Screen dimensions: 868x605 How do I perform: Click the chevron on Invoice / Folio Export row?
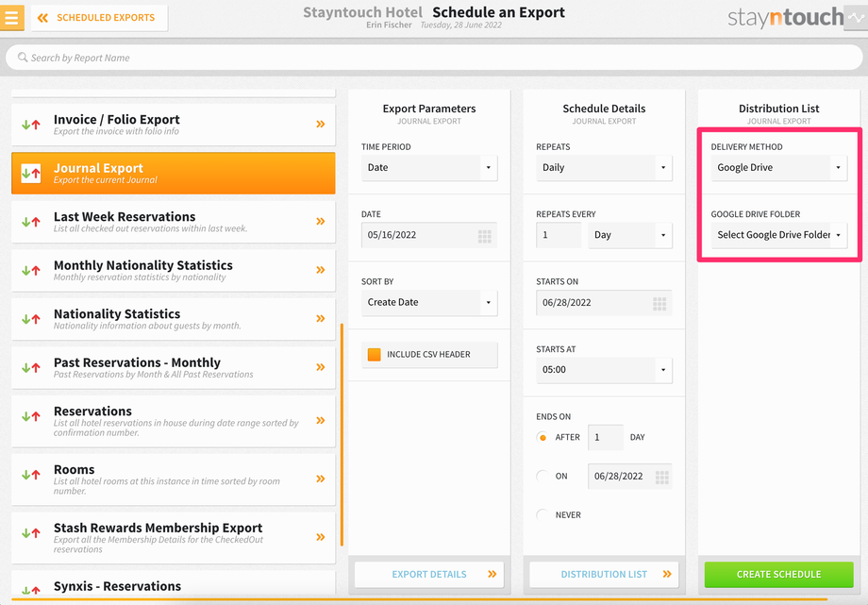coord(321,124)
